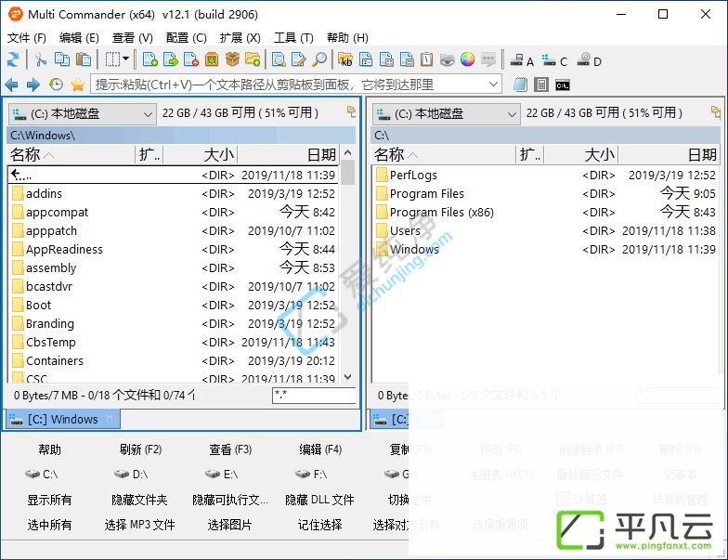Open the history clock icon
This screenshot has width=728, height=560.
click(56, 85)
